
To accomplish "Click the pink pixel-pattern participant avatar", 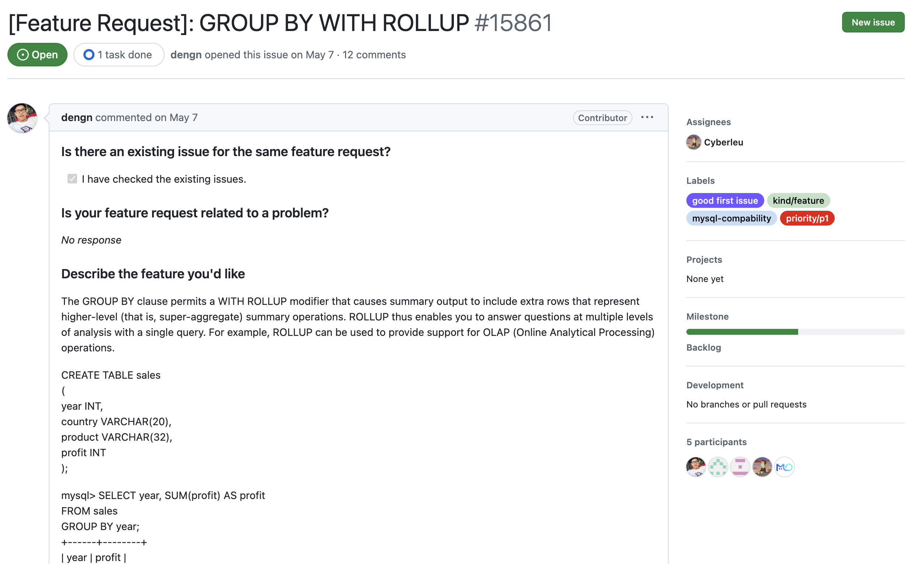I will point(740,467).
